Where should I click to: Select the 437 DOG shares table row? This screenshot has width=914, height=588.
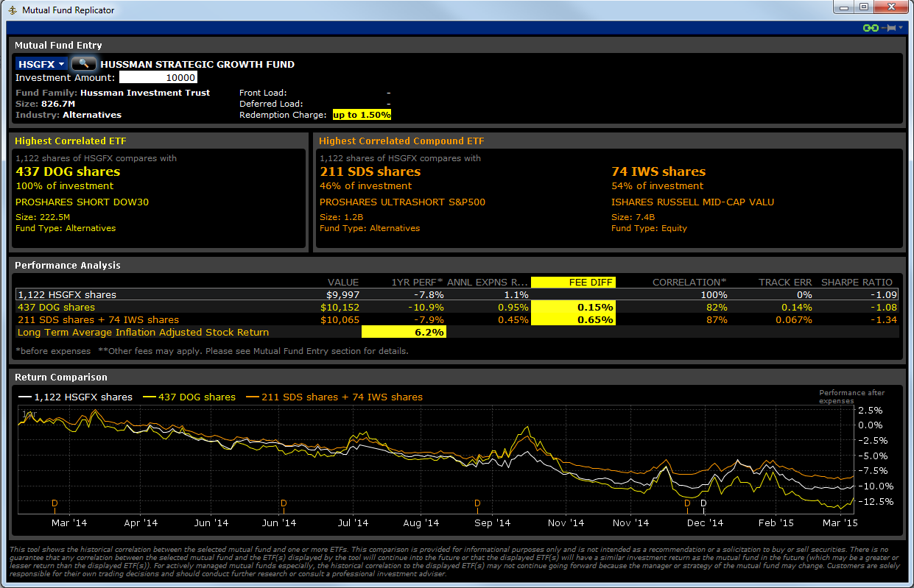coord(457,307)
